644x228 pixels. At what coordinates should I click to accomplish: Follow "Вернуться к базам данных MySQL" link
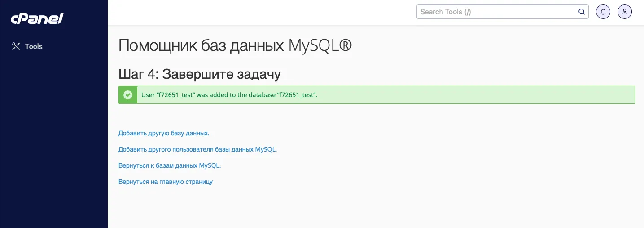[170, 165]
